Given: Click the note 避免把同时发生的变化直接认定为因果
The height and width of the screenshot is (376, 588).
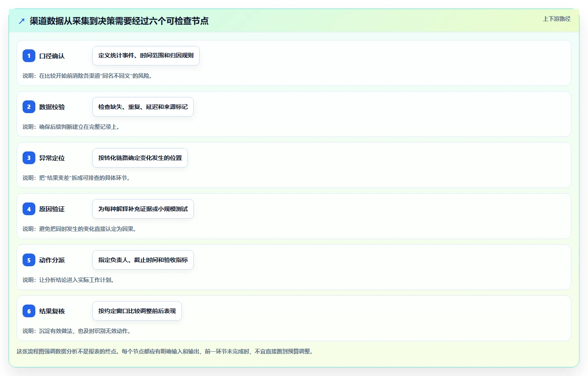Looking at the screenshot, I should 79,229.
